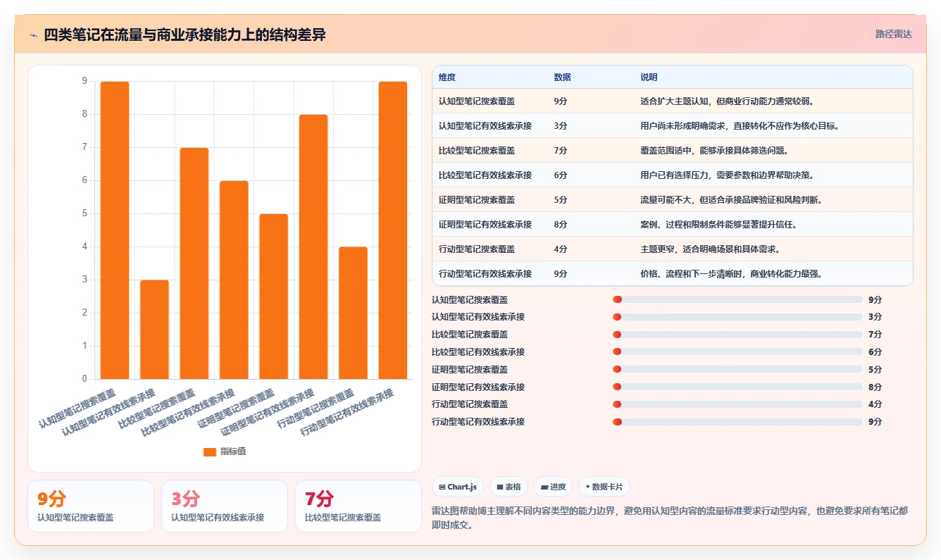Click the 证明型笔记有效线索承接 progress bar
The width and height of the screenshot is (941, 560).
[x=737, y=387]
